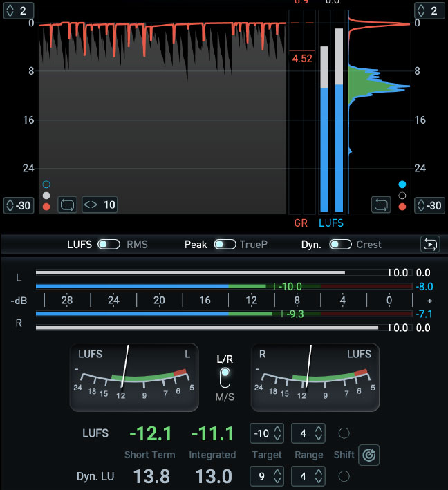Click the time width field showing 10
The image size is (448, 490).
tap(100, 205)
